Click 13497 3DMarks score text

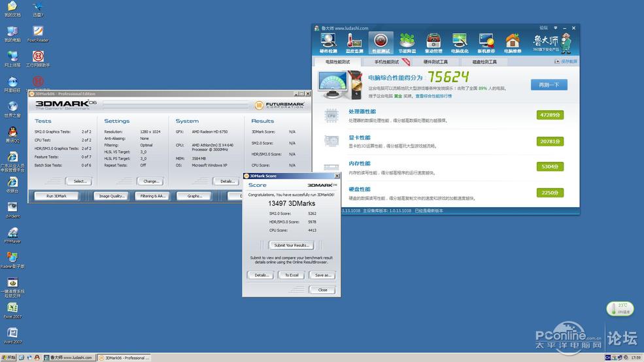tap(292, 204)
